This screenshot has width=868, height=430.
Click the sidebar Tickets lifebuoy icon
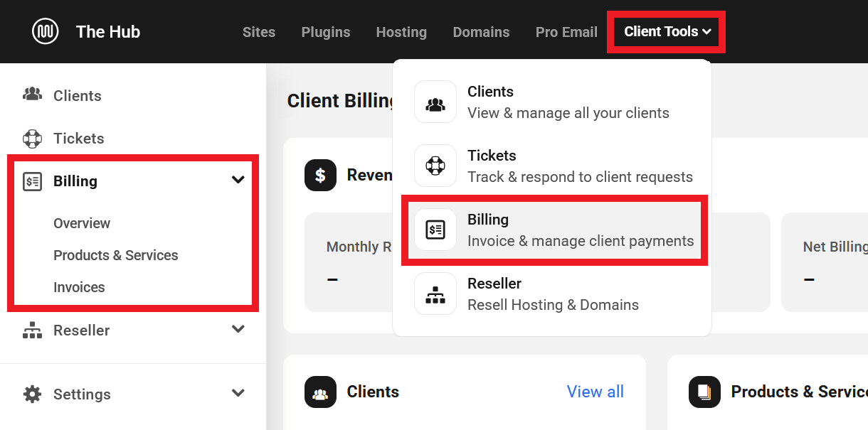pos(33,138)
